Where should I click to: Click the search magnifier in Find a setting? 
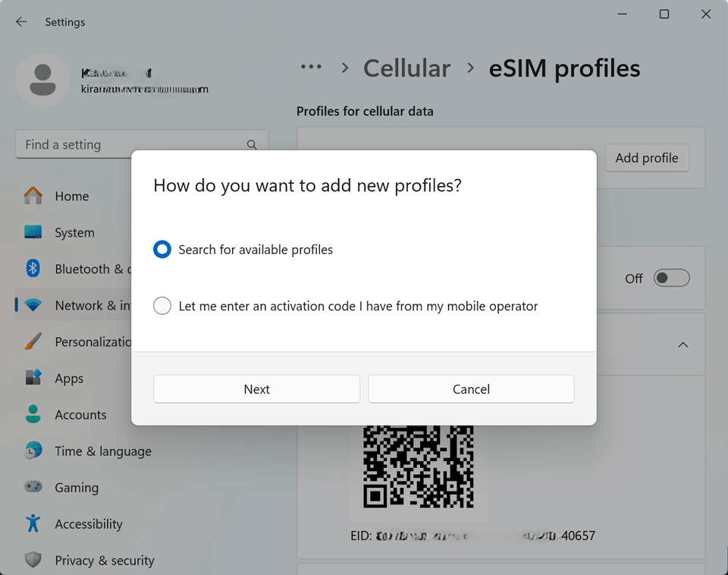251,144
